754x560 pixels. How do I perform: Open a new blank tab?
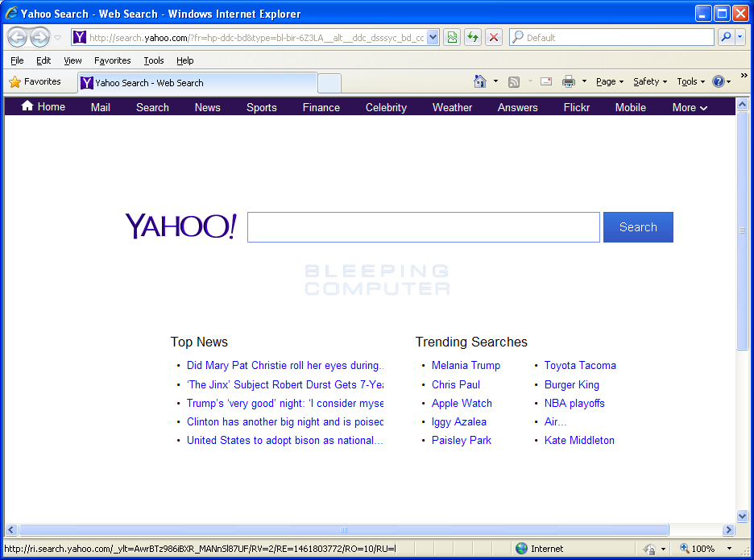tap(329, 83)
